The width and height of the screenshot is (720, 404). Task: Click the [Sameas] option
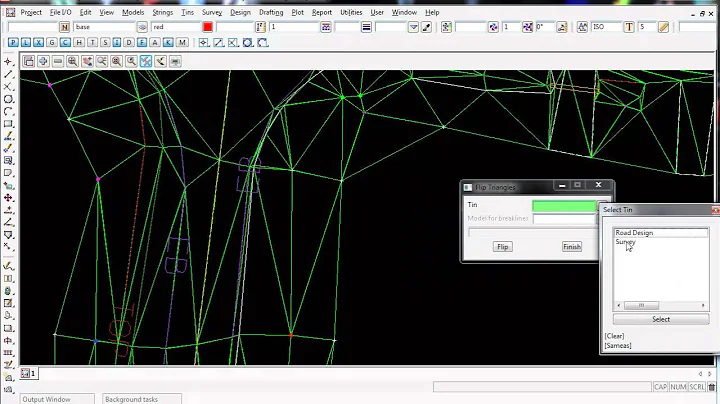pos(618,345)
